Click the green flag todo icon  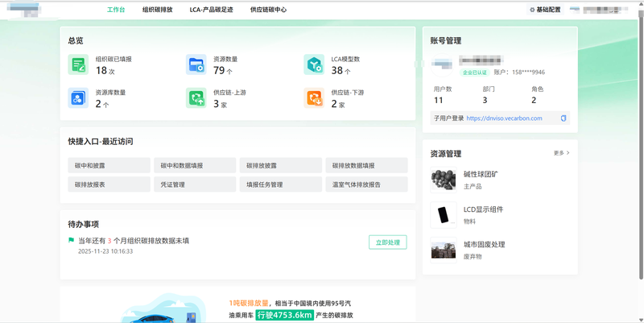(72, 241)
